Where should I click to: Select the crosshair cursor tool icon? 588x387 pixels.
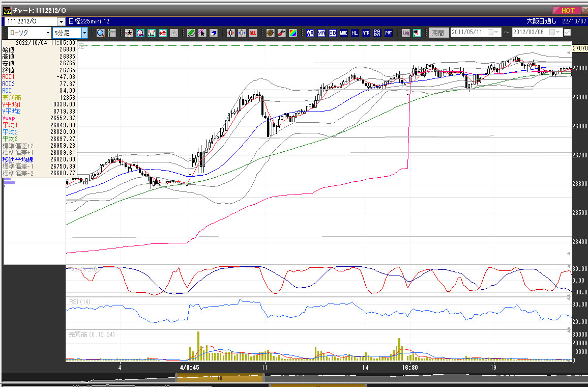point(112,33)
